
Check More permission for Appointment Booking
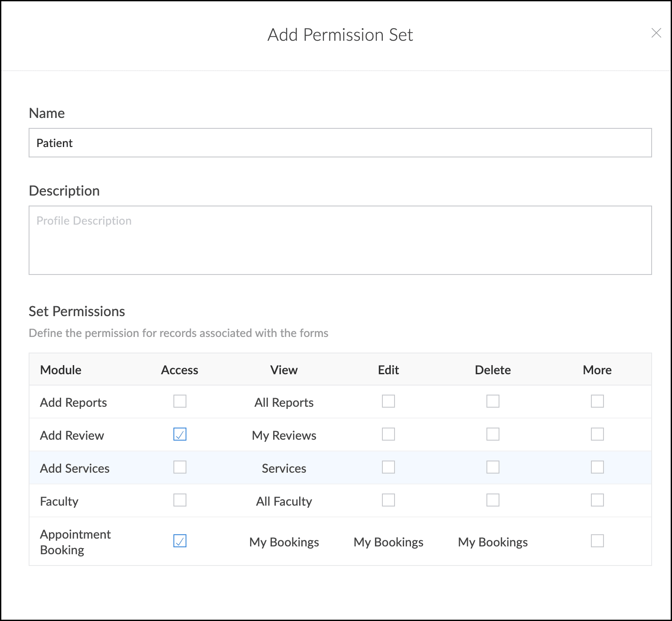point(597,541)
